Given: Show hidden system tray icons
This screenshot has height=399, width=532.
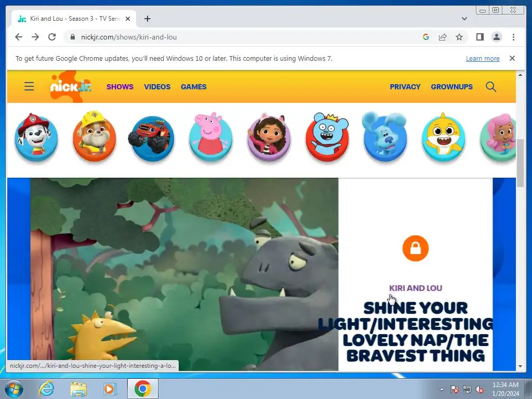Looking at the screenshot, I should pos(442,389).
